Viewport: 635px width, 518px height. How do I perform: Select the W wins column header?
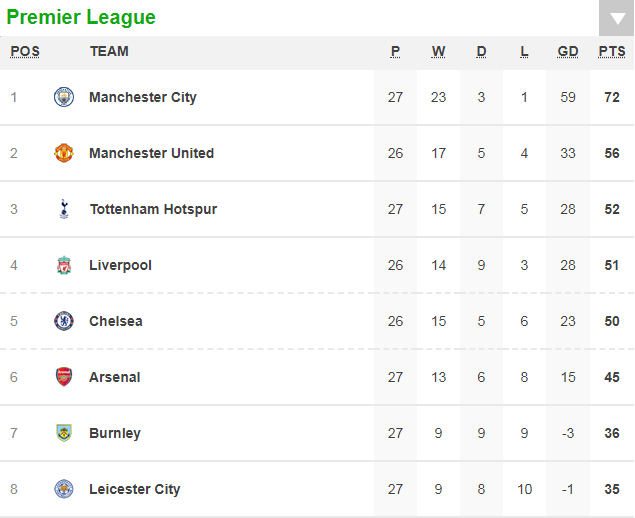439,52
